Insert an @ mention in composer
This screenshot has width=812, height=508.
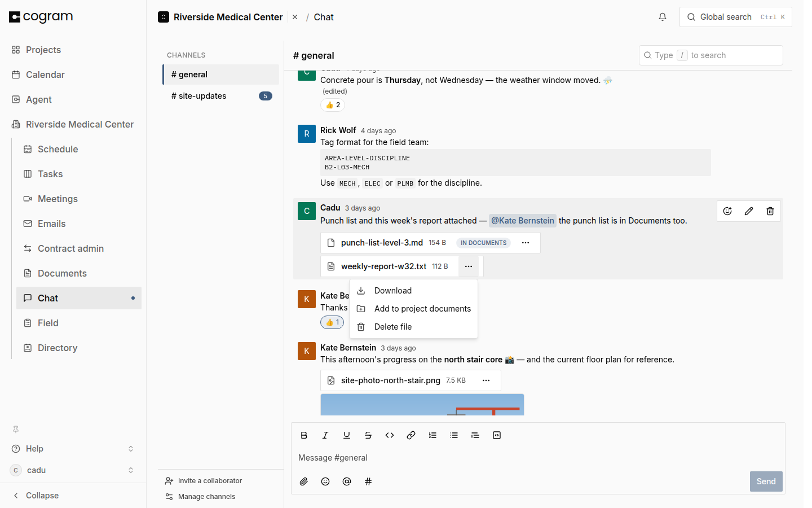347,481
